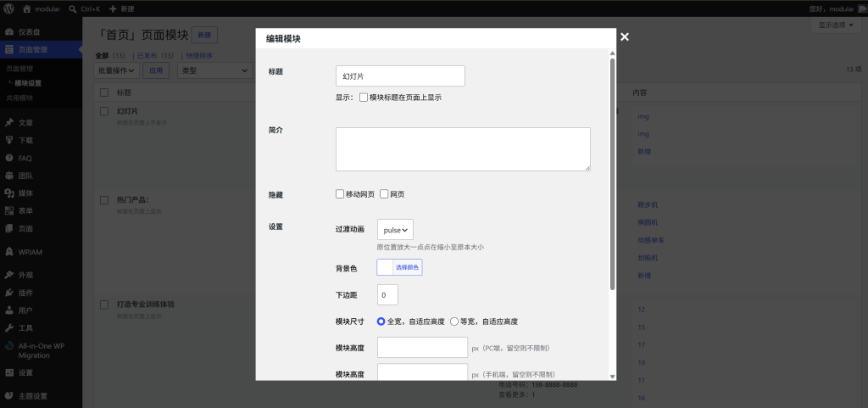The height and width of the screenshot is (408, 868).
Task: Click the 幻灯片 row title text
Action: click(127, 111)
